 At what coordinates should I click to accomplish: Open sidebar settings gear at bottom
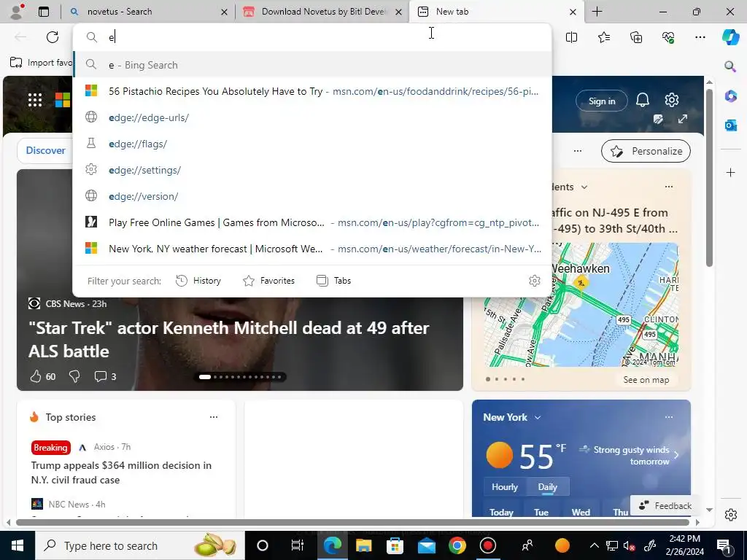731,515
